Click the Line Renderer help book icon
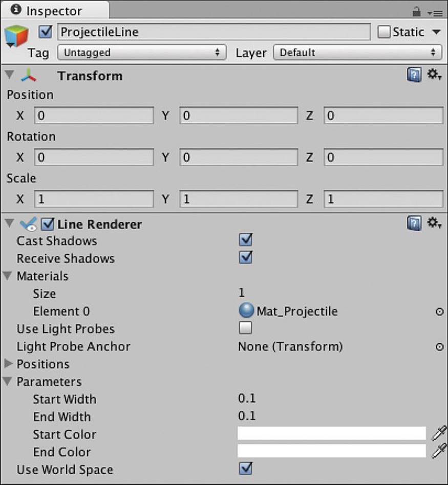This screenshot has height=485, width=448. (x=414, y=224)
